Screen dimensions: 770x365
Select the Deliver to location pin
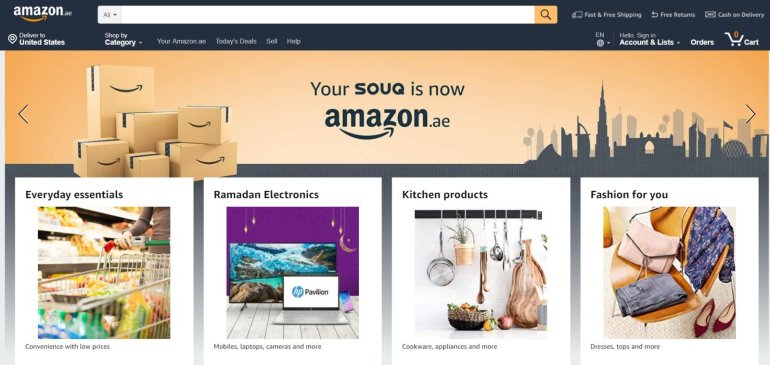pyautogui.click(x=12, y=39)
